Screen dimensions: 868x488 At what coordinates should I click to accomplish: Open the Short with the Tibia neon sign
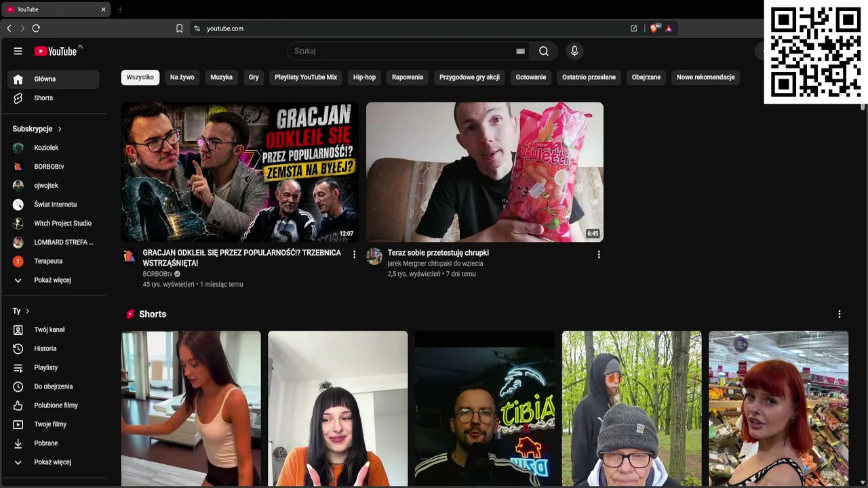(x=485, y=409)
